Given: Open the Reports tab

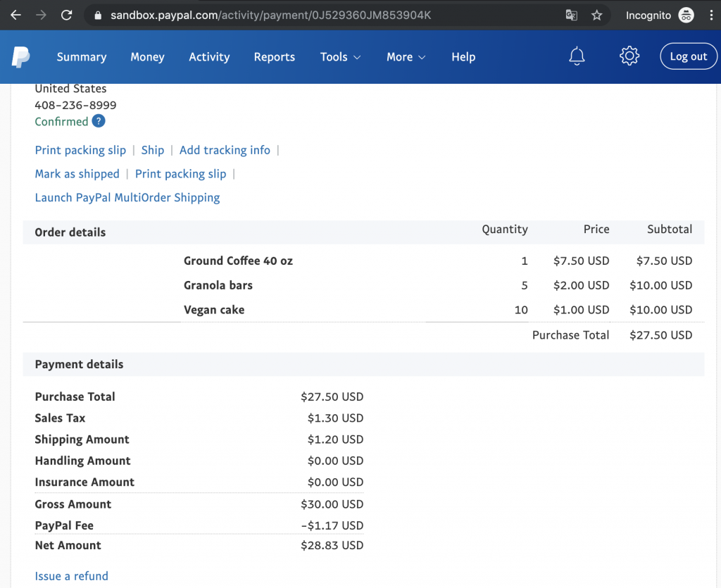Looking at the screenshot, I should pyautogui.click(x=275, y=57).
